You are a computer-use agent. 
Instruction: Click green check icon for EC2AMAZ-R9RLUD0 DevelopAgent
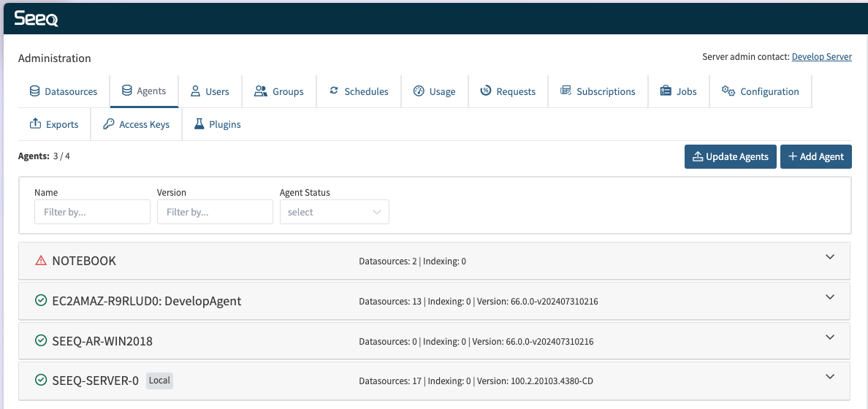click(41, 301)
